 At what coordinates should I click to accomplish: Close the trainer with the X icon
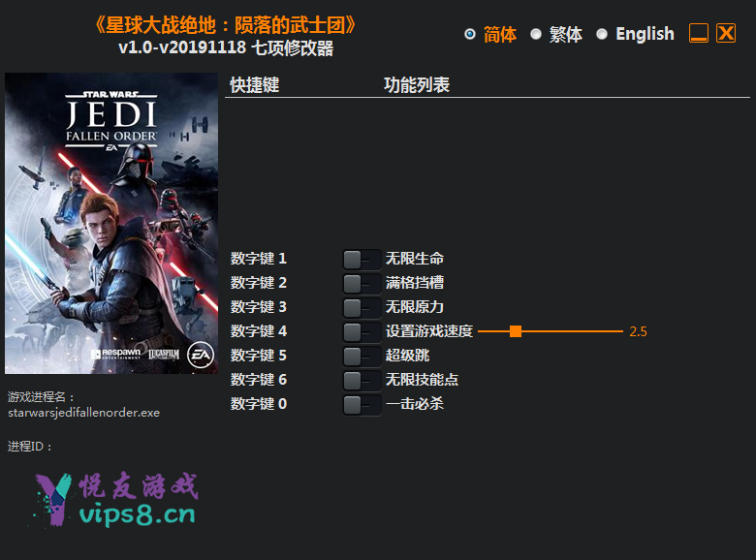pos(726,33)
